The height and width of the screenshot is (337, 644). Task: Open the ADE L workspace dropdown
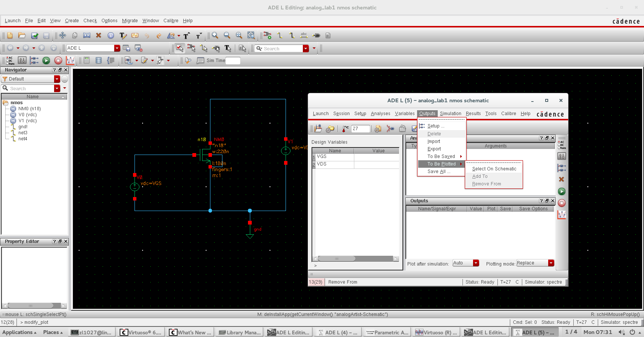[117, 48]
